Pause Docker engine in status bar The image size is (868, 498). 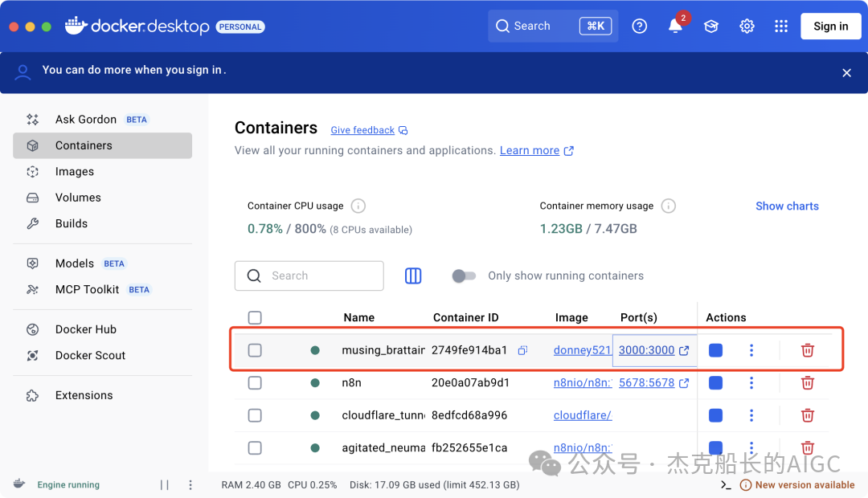165,484
